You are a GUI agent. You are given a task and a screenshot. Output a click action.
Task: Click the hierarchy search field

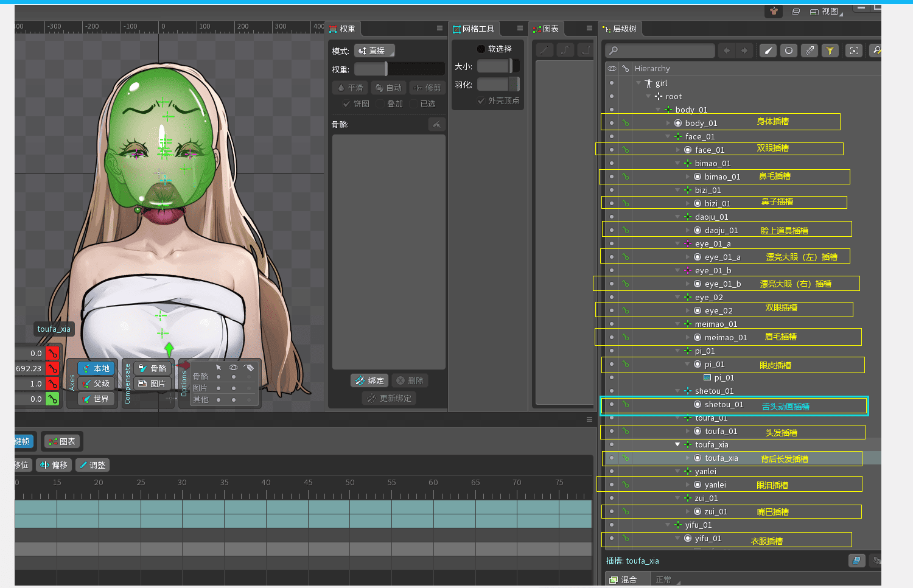[659, 51]
